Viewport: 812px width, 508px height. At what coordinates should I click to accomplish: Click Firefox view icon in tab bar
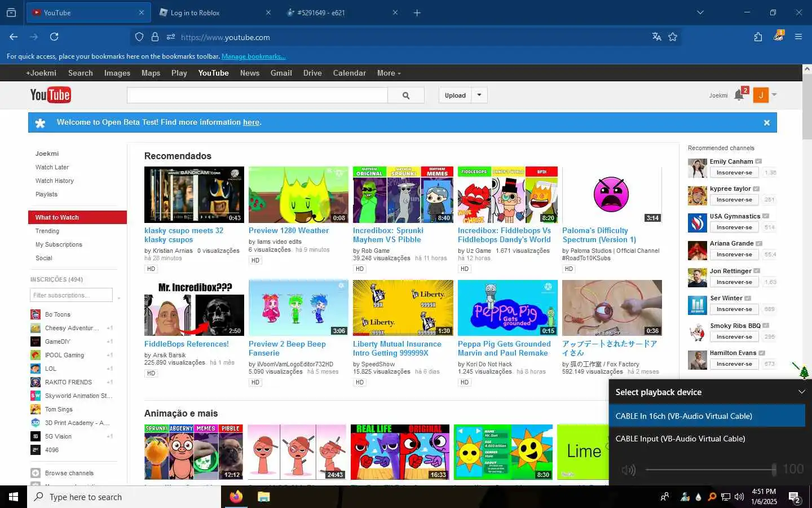pos(11,12)
